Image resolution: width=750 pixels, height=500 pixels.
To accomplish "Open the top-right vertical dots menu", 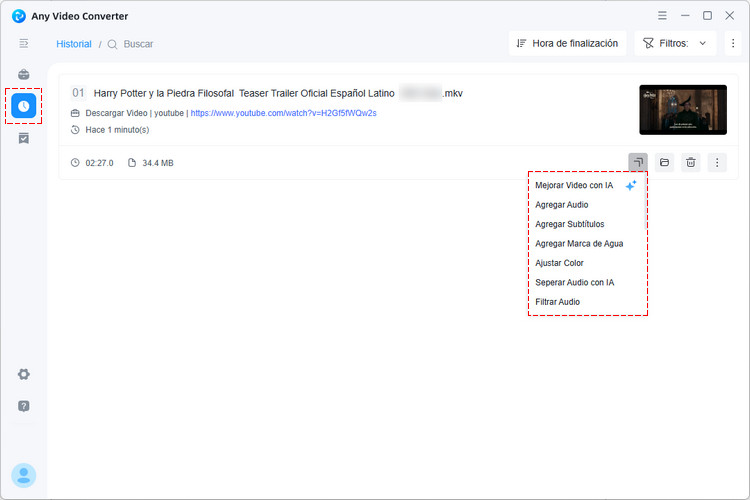I will (733, 44).
